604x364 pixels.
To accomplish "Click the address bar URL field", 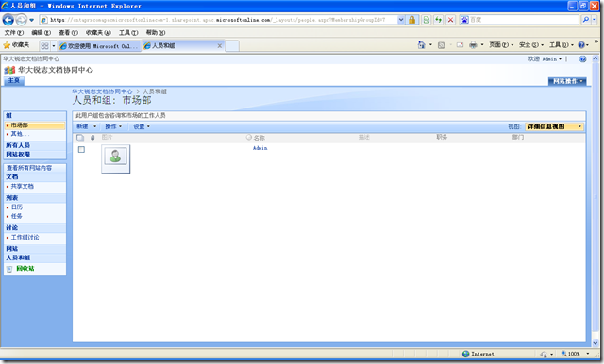I will pos(218,20).
